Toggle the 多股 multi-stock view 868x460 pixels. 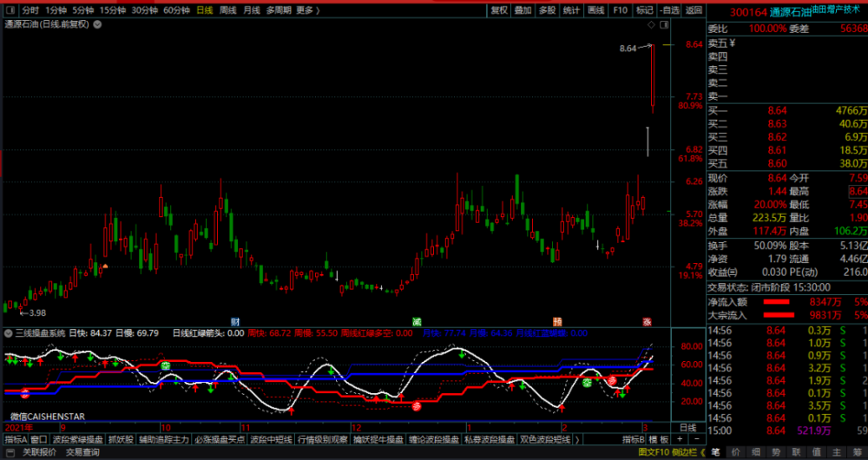click(x=547, y=10)
